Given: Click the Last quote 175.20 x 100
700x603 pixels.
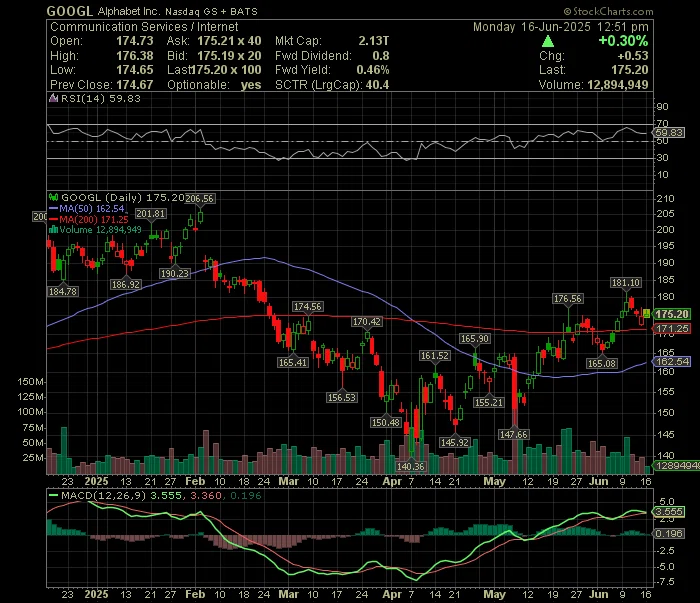Looking at the screenshot, I should pos(226,70).
